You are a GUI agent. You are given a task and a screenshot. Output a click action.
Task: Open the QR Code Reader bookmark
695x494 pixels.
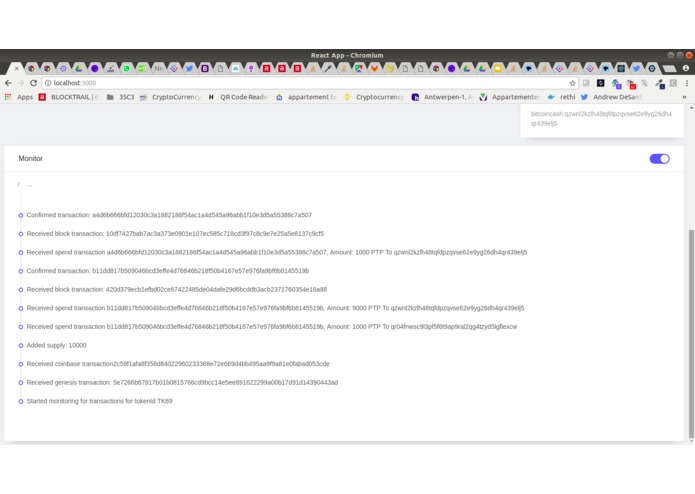point(238,97)
